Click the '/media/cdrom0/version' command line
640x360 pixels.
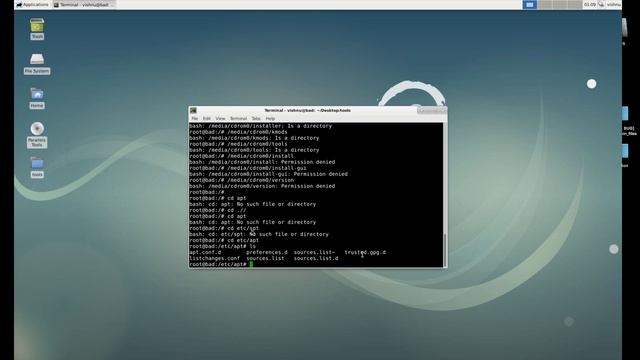242,180
